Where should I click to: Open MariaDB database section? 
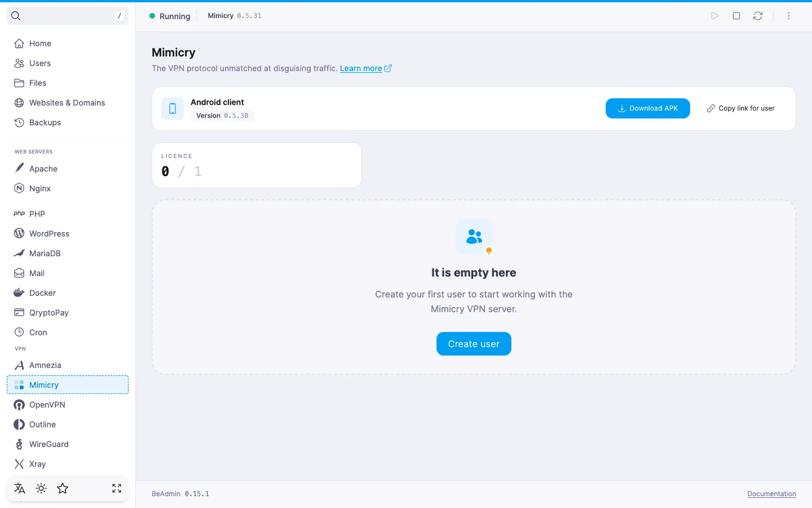tap(68, 253)
